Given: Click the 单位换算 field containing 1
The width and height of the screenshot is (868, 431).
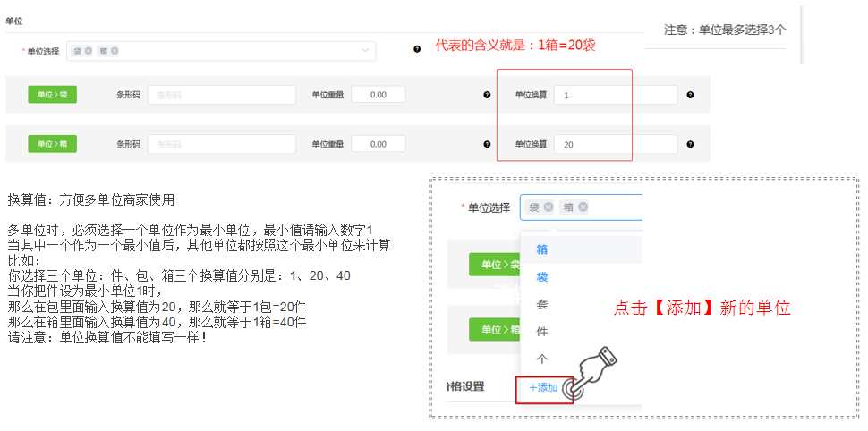Looking at the screenshot, I should [616, 95].
